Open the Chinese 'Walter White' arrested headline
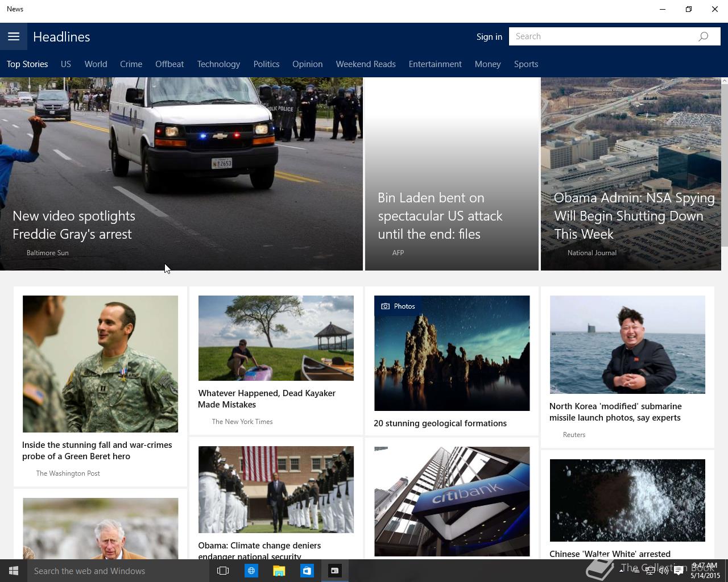 coord(610,554)
